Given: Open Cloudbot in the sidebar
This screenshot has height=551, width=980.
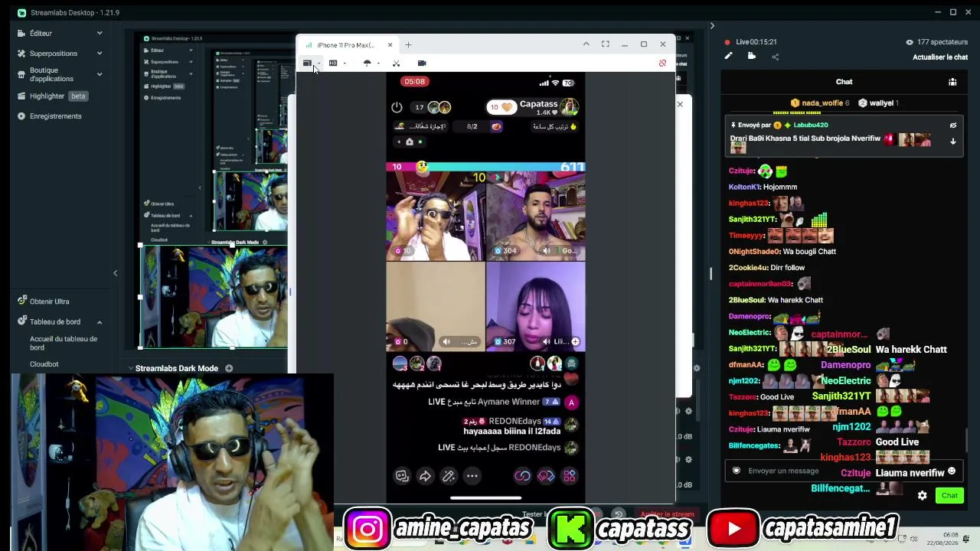Looking at the screenshot, I should [x=44, y=364].
